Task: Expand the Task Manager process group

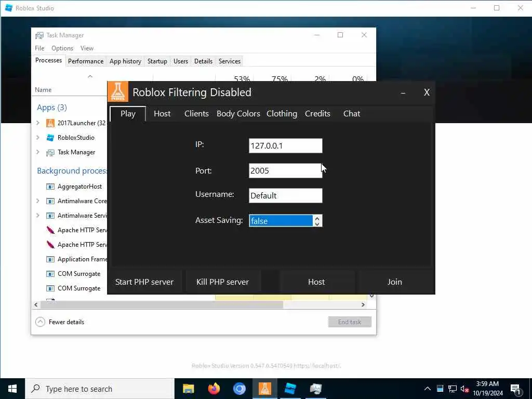Action: (x=37, y=152)
